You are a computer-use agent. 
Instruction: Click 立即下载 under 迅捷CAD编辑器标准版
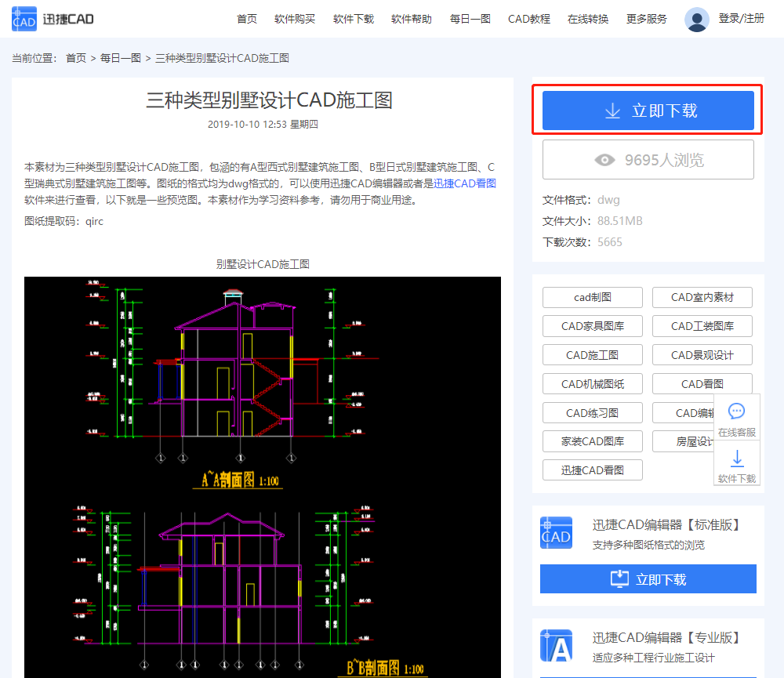click(x=648, y=578)
